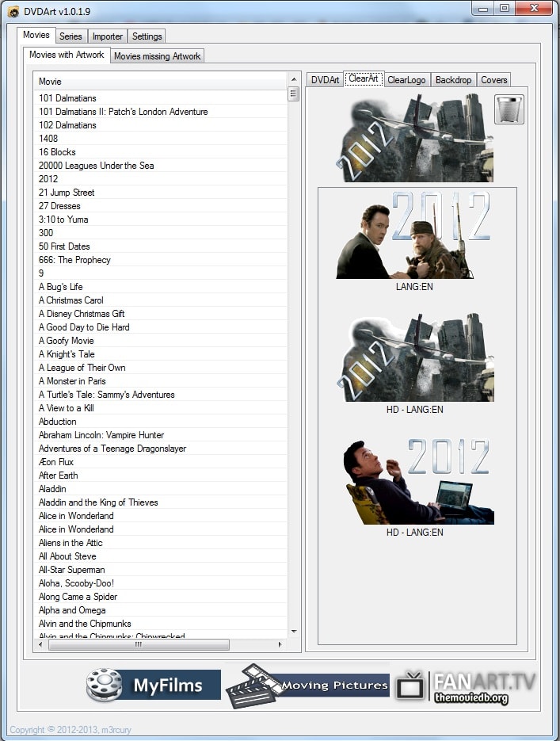Open the Backdrop tab
The width and height of the screenshot is (560, 741).
453,80
